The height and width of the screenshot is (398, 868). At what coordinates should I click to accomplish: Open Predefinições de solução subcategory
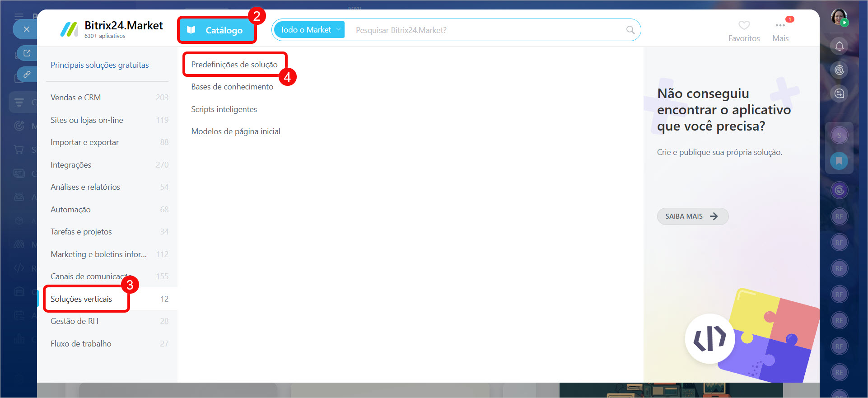[x=234, y=65]
